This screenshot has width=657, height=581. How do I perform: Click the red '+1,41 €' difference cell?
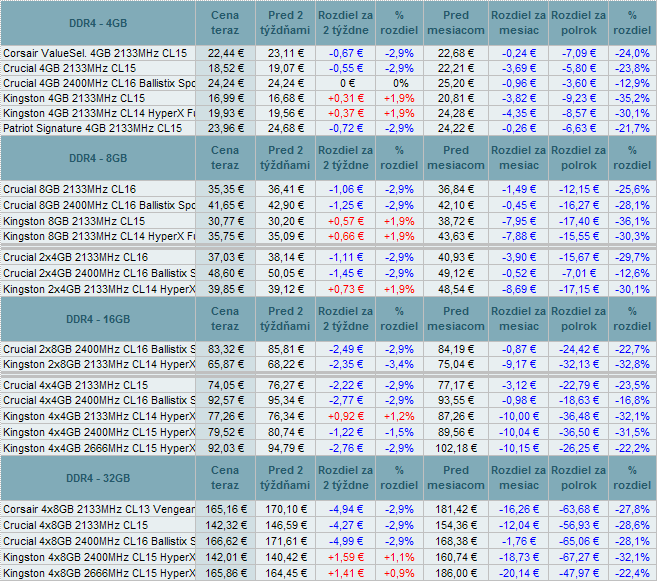pyautogui.click(x=346, y=573)
